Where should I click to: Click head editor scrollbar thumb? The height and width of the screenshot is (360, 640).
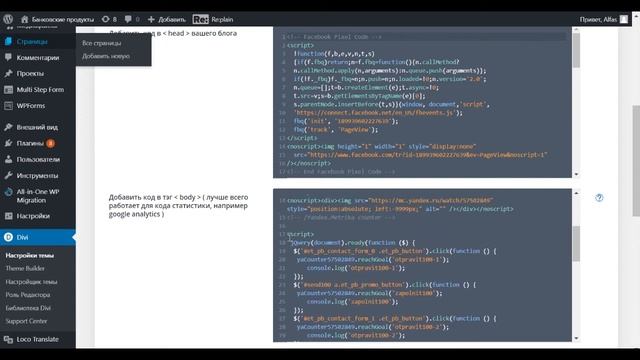(x=576, y=50)
